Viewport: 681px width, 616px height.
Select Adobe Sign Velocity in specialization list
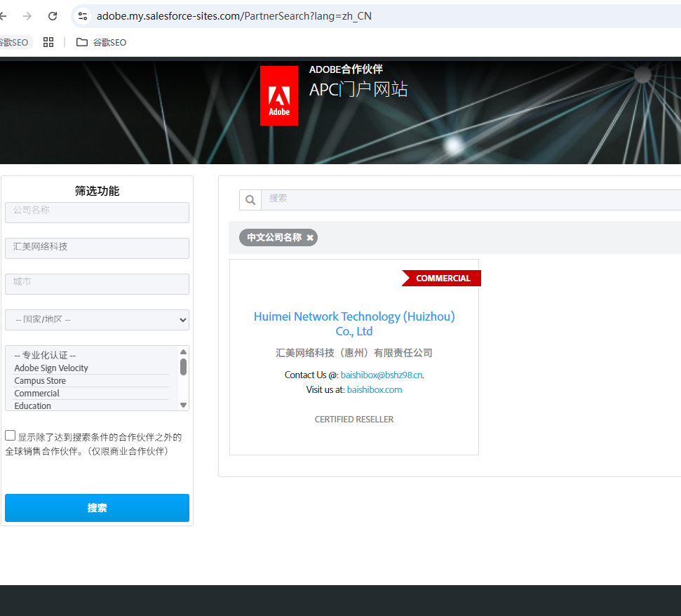click(51, 368)
